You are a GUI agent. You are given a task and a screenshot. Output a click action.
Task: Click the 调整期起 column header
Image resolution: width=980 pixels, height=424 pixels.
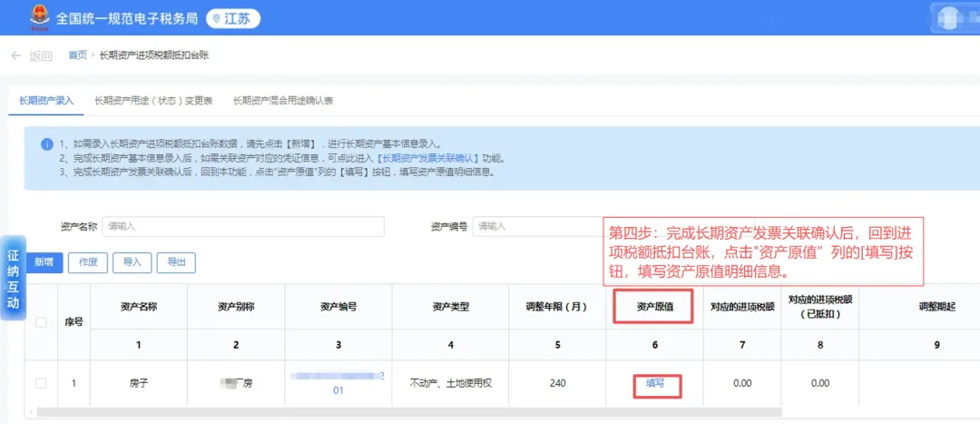(936, 307)
